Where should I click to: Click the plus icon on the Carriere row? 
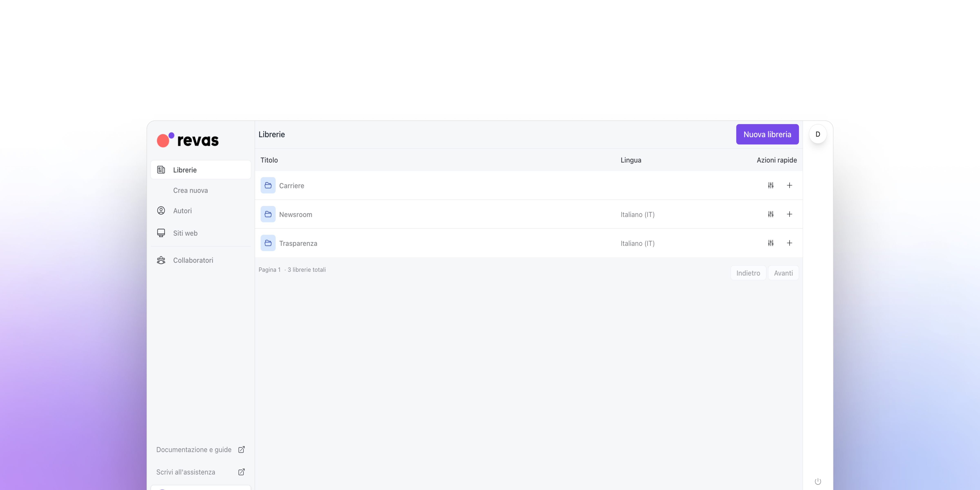[x=789, y=185]
